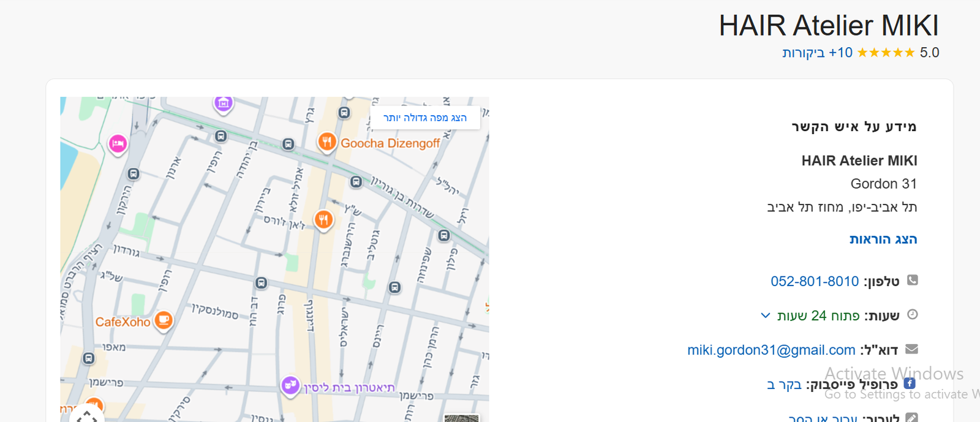Click the green 'פתוח 24 שעות' hours text
The image size is (980, 422).
click(x=818, y=315)
